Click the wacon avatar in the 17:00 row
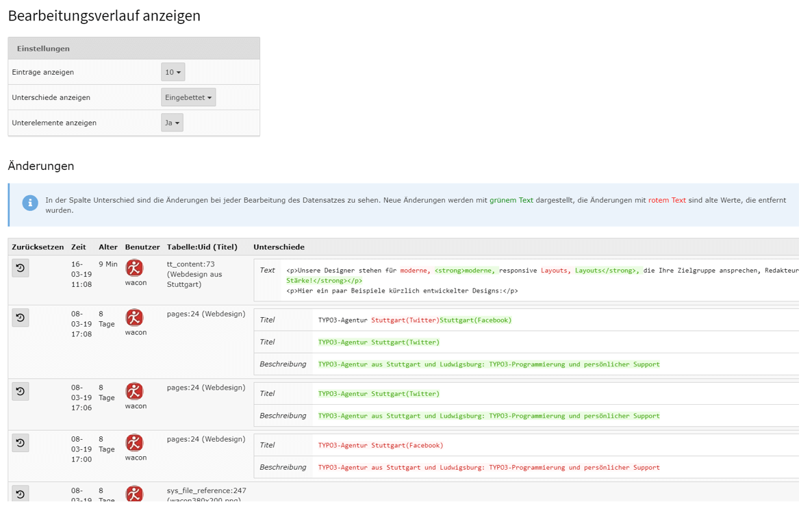Viewport: 812px width, 513px height. pos(134,443)
